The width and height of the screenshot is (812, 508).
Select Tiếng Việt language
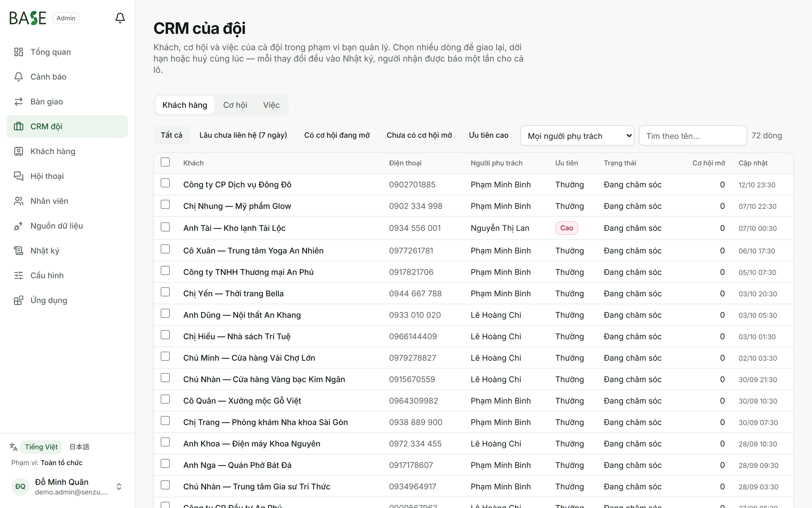pos(41,447)
